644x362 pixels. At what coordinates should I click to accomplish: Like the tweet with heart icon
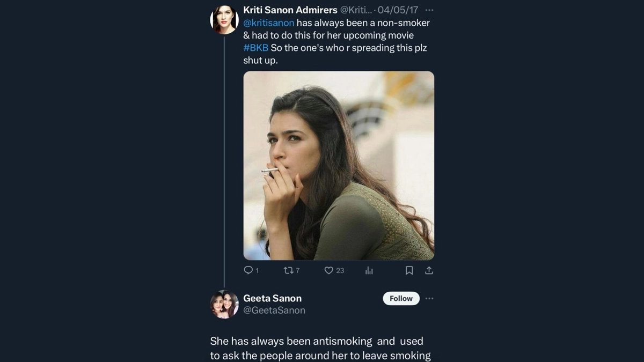click(329, 270)
